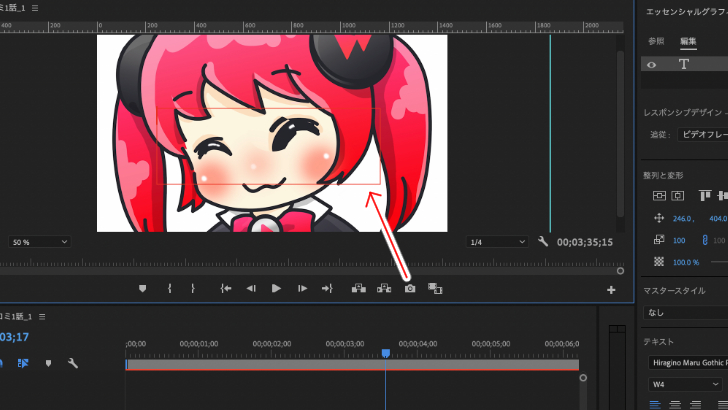Viewport: 728px width, 410px height.
Task: Click the Mark In brace button
Action: [x=169, y=289]
